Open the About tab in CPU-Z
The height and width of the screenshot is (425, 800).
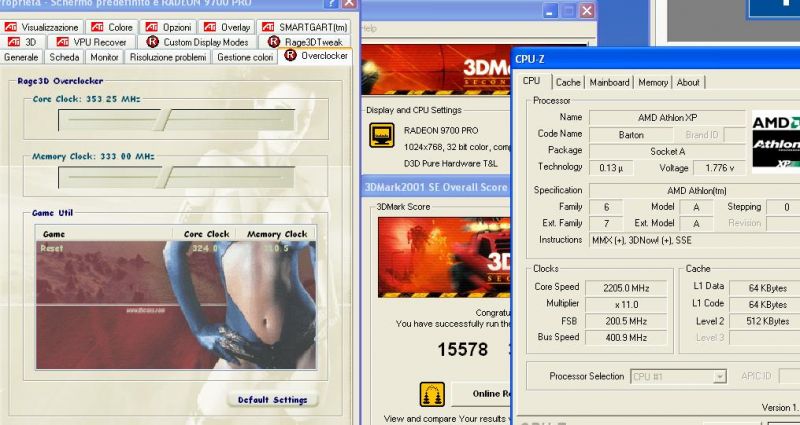click(688, 82)
